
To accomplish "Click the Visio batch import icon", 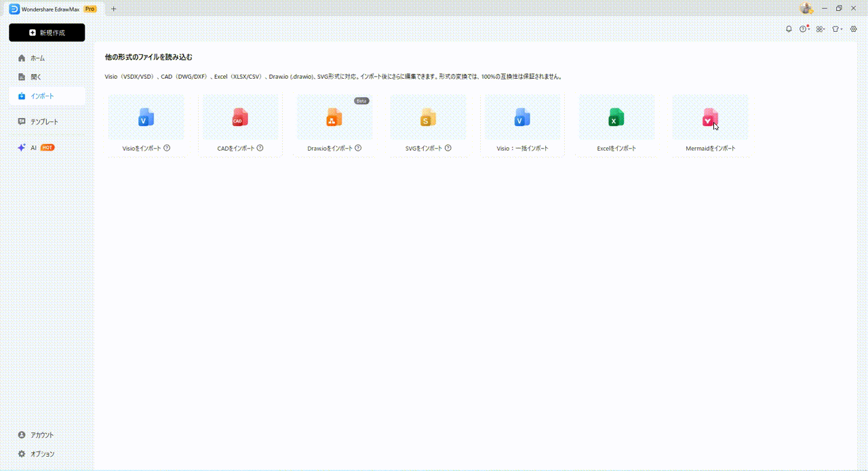I will pos(521,117).
